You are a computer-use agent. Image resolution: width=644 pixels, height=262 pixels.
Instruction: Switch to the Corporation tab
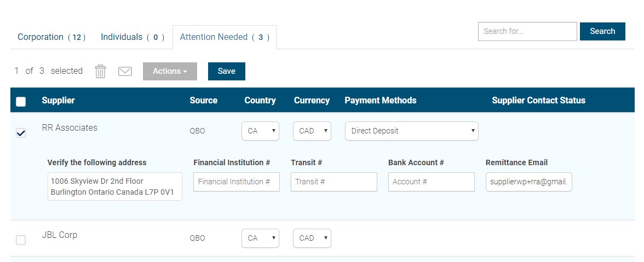pyautogui.click(x=51, y=37)
